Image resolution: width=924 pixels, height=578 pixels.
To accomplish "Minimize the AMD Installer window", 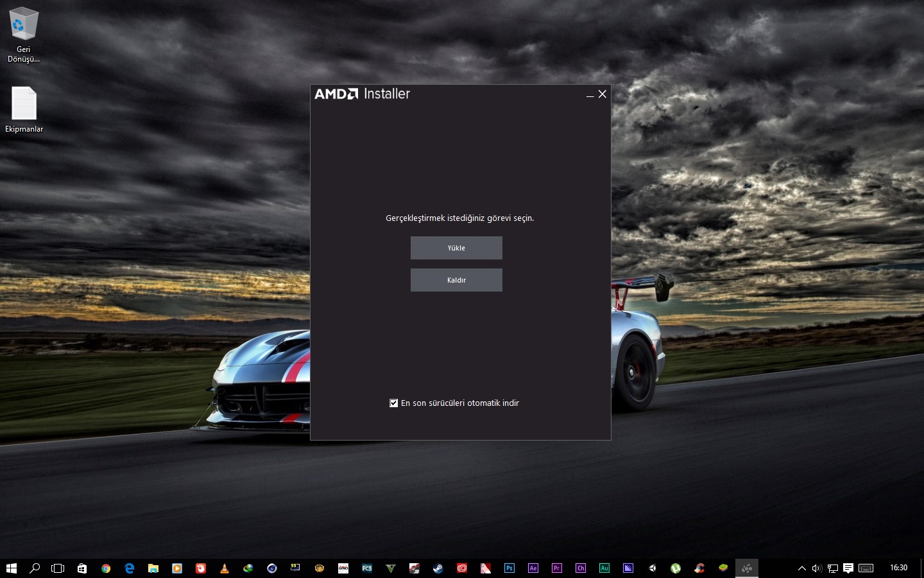I will [590, 94].
